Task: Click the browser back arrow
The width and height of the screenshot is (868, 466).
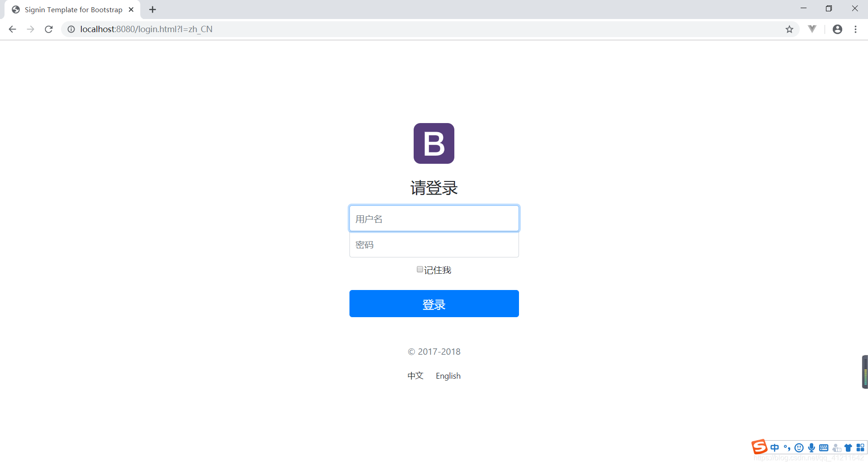Action: click(x=12, y=29)
